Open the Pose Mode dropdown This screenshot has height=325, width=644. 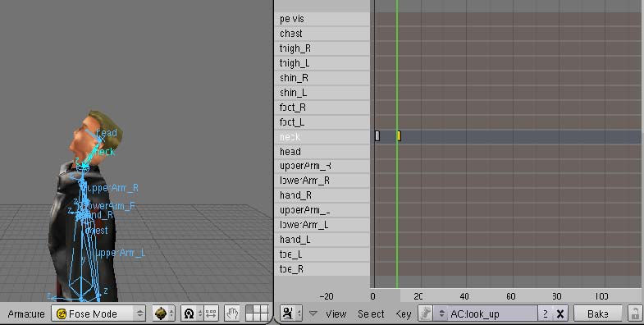[x=98, y=314]
